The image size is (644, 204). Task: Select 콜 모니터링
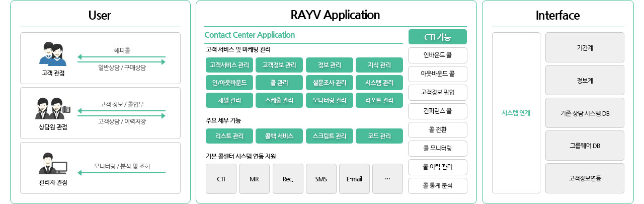[438, 148]
